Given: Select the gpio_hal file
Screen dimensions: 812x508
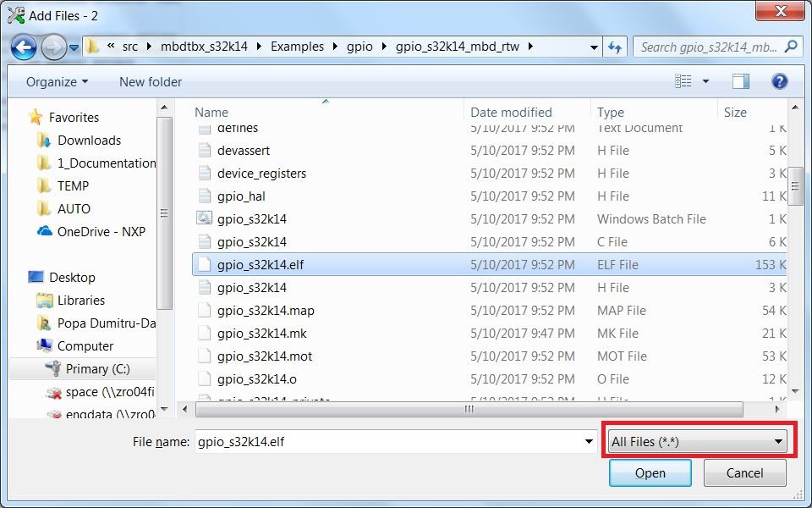Looking at the screenshot, I should (x=490, y=196).
